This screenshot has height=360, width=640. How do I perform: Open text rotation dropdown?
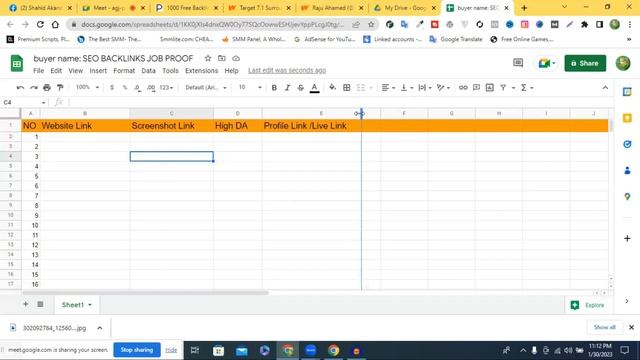[443, 87]
